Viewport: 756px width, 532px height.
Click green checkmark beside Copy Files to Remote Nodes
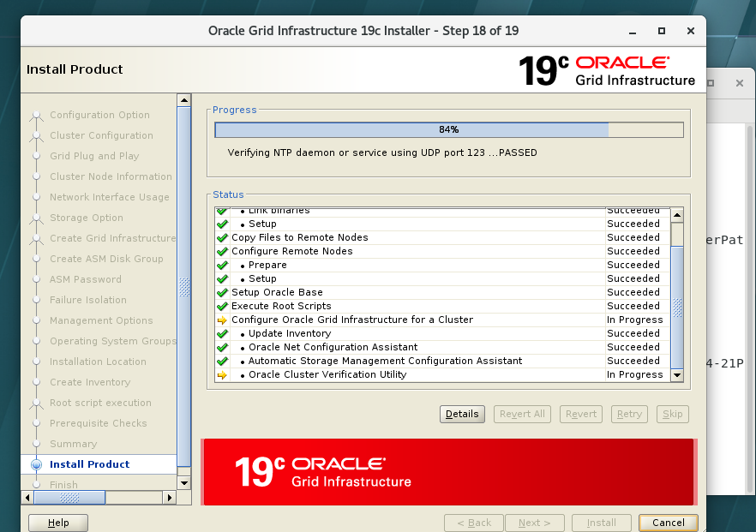tap(222, 237)
